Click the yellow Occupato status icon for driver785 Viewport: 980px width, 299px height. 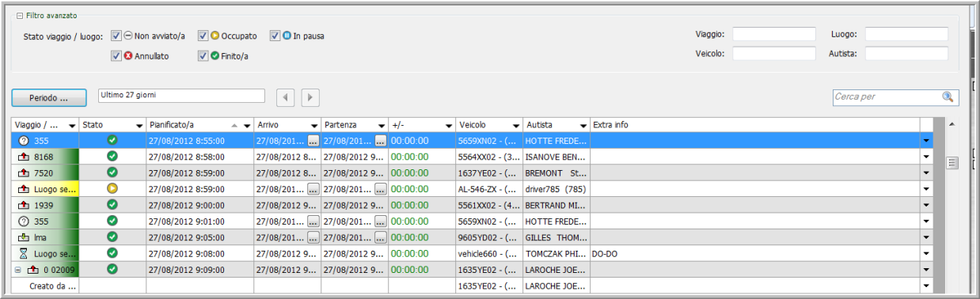click(112, 189)
